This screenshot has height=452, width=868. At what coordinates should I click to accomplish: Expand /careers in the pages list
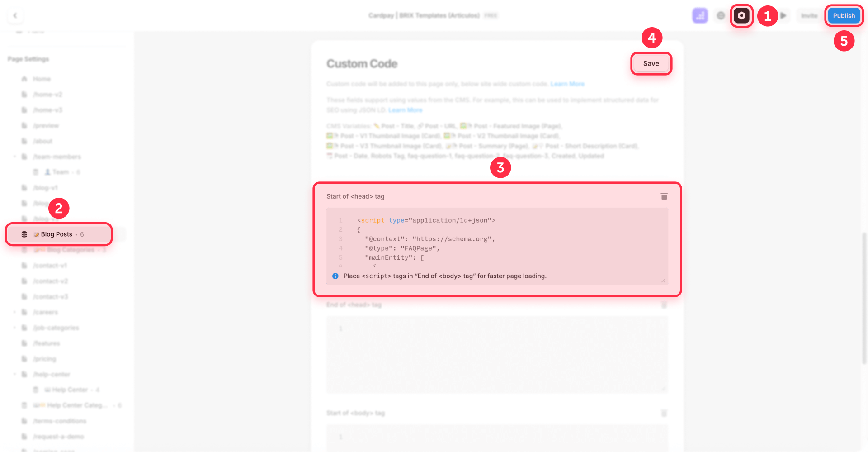pos(14,312)
